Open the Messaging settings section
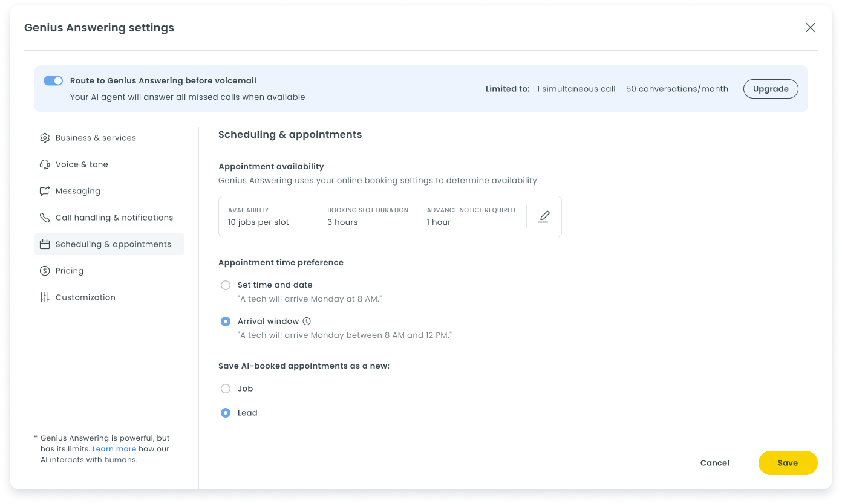 [109, 191]
